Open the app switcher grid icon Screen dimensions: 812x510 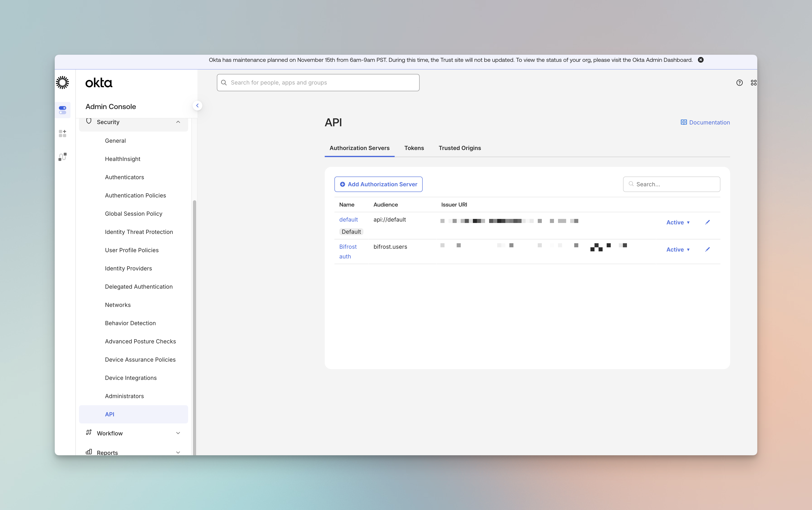click(x=754, y=83)
